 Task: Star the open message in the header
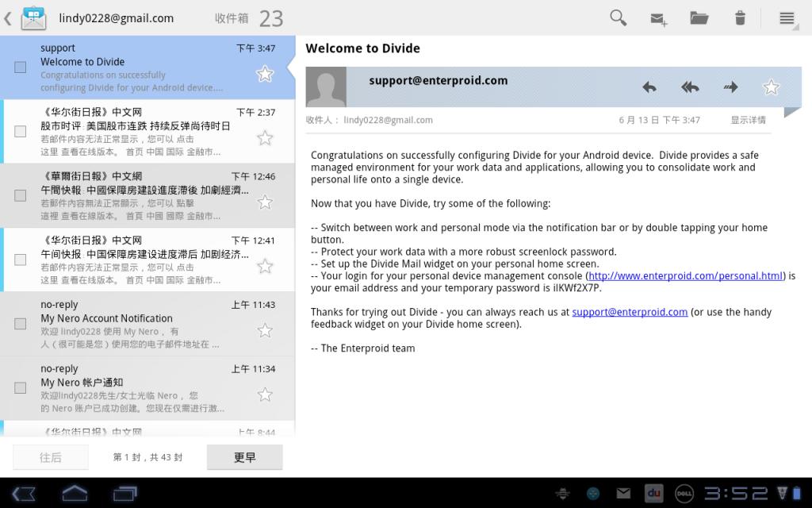pos(771,87)
